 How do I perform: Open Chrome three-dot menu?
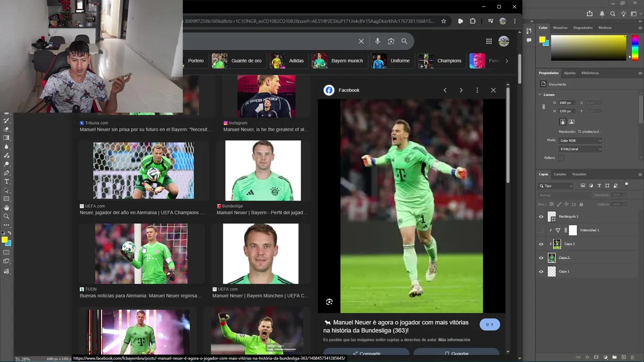(515, 21)
